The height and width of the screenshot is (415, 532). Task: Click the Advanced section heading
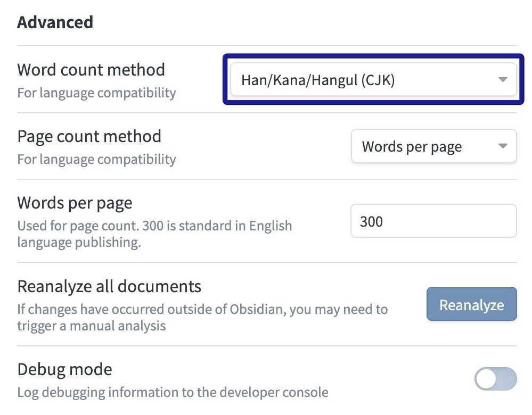pos(55,22)
